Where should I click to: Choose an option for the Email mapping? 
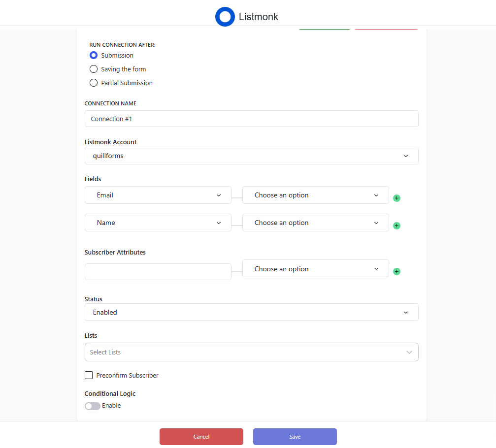[x=315, y=195]
